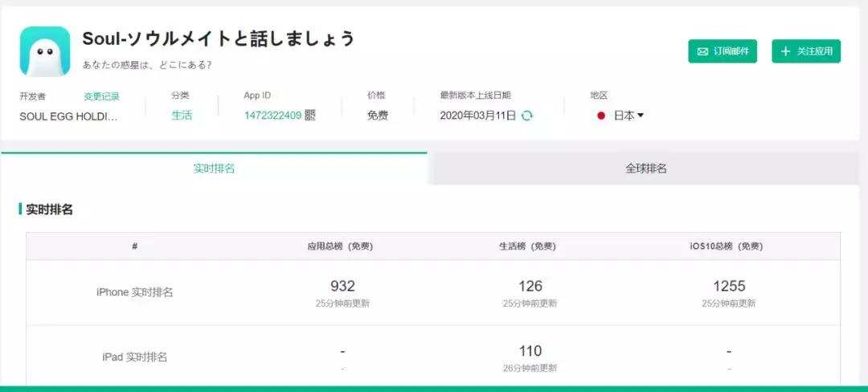Click the 25分钟前更新 timestamp under 1255
Viewport: 868px width, 392px height.
728,304
